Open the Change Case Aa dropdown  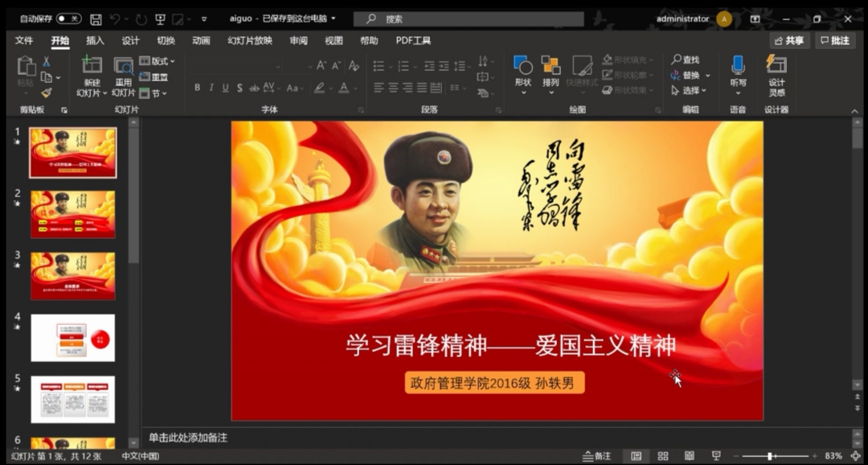[x=294, y=88]
